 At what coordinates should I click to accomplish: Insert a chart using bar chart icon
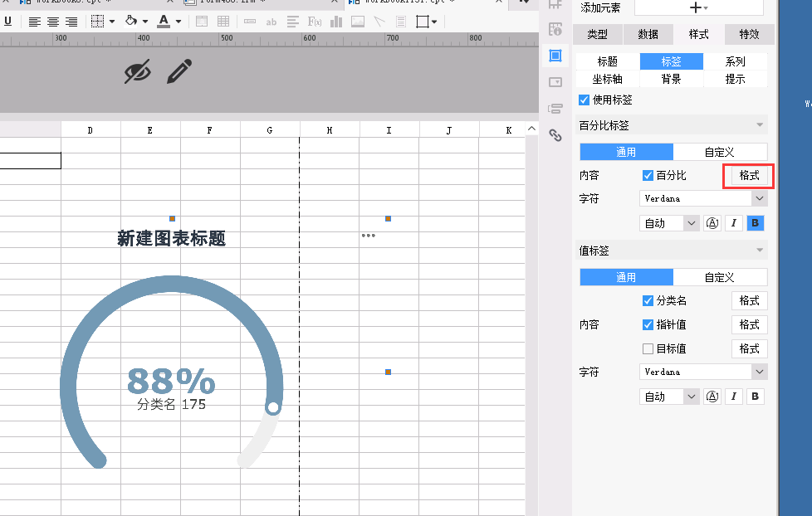(x=336, y=22)
